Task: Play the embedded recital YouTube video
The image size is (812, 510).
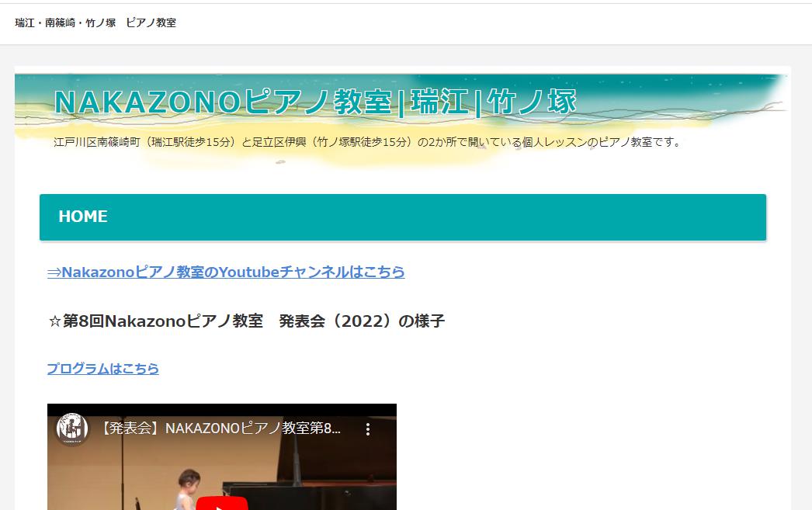Action: (x=221, y=503)
